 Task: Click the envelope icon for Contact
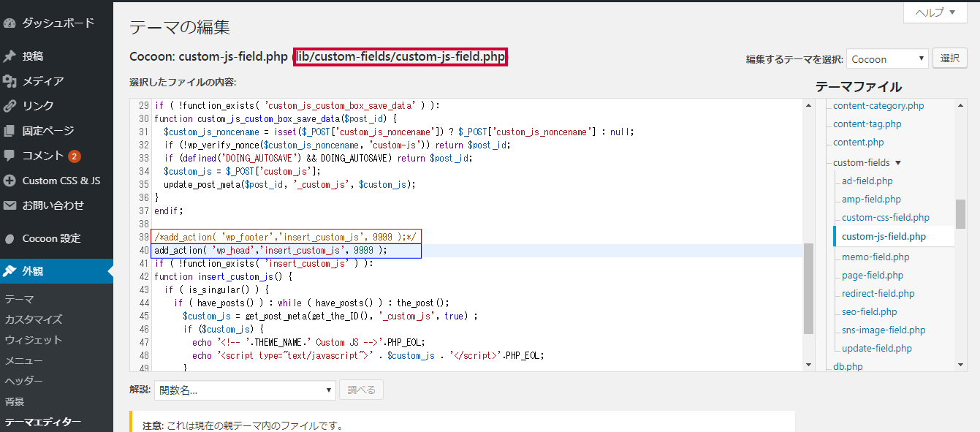[x=10, y=205]
